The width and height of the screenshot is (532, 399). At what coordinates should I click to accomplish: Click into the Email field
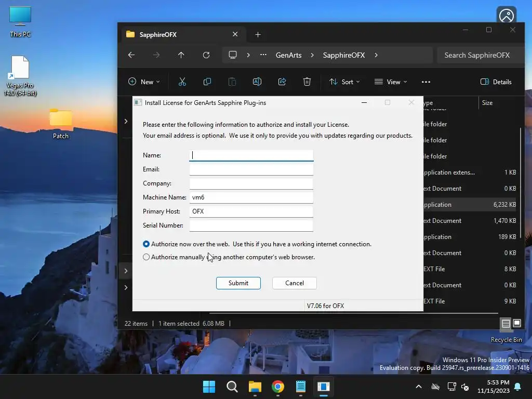[251, 169]
